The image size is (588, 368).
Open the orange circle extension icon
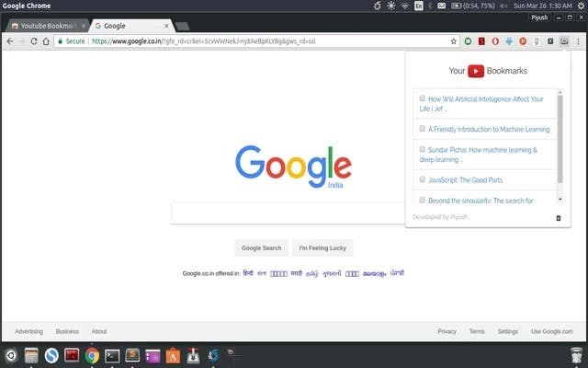coord(523,41)
